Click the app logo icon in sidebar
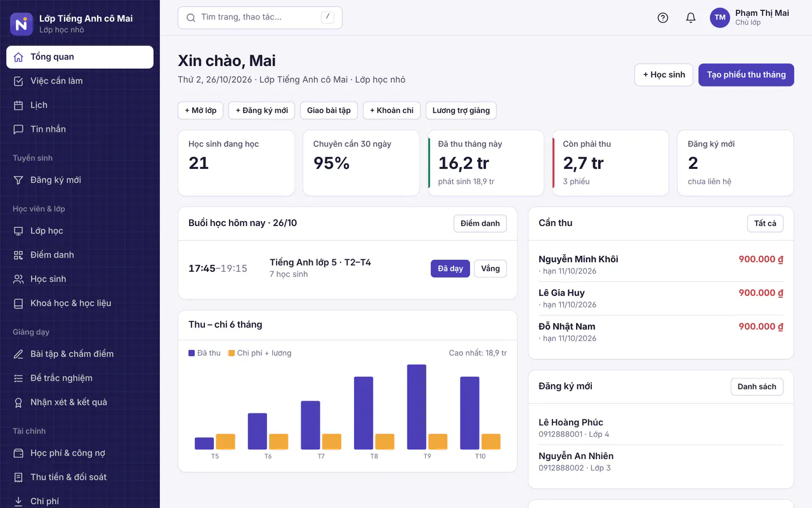The height and width of the screenshot is (508, 812). [22, 24]
